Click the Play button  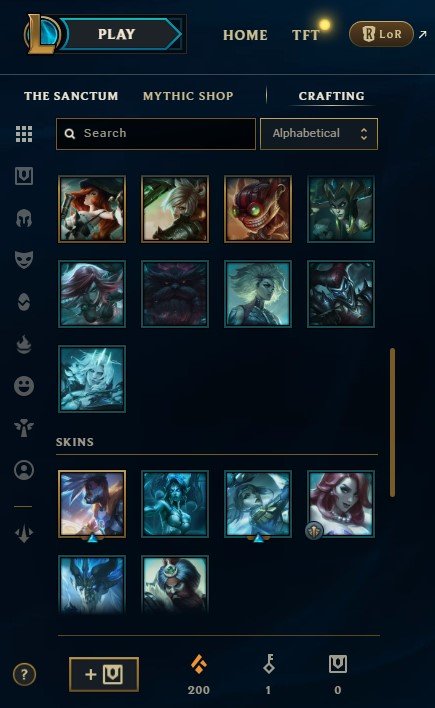(119, 34)
